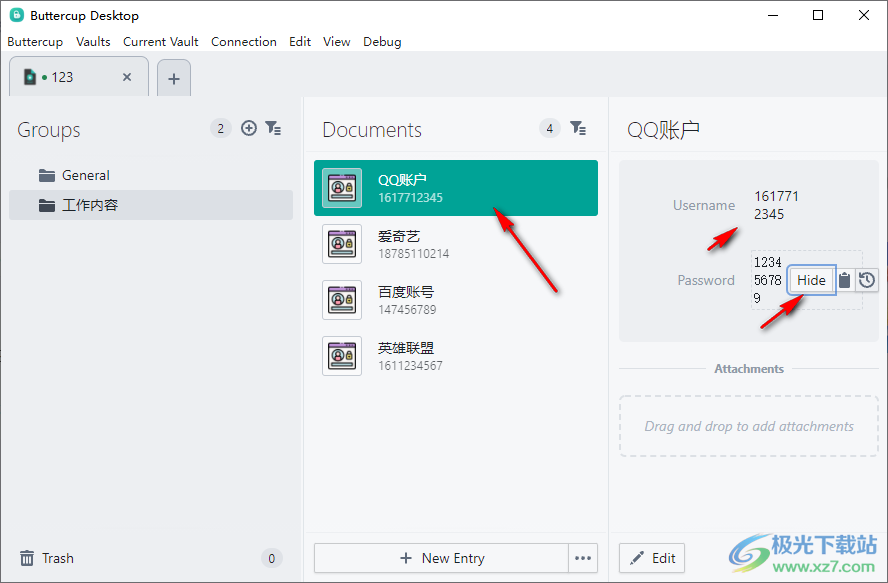The image size is (888, 583).
Task: Add a new vault tab with plus
Action: click(174, 78)
